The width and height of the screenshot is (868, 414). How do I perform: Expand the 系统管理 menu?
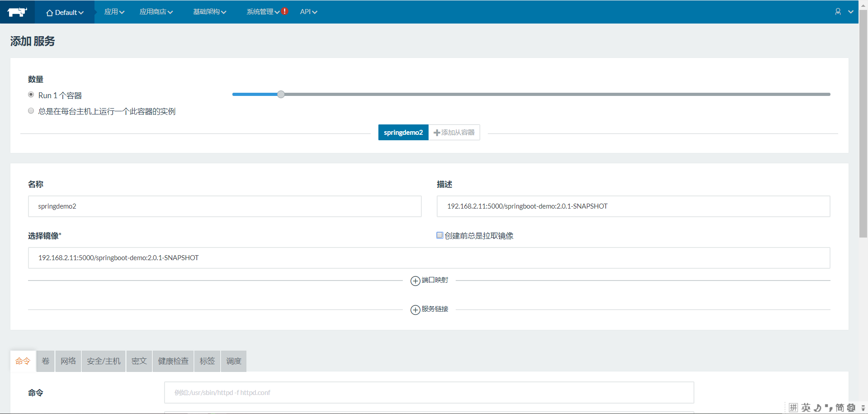263,12
